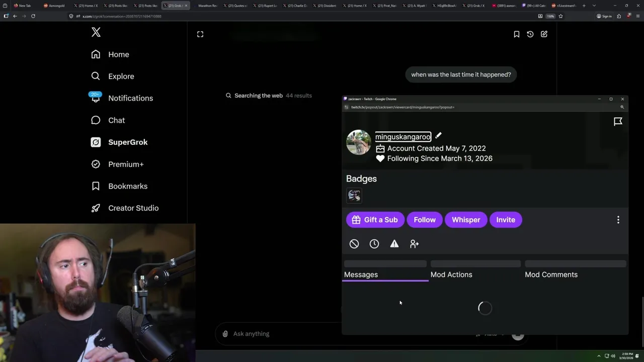Image resolution: width=644 pixels, height=362 pixels.
Task: Open browser tab search dropdown
Action: tap(594, 6)
